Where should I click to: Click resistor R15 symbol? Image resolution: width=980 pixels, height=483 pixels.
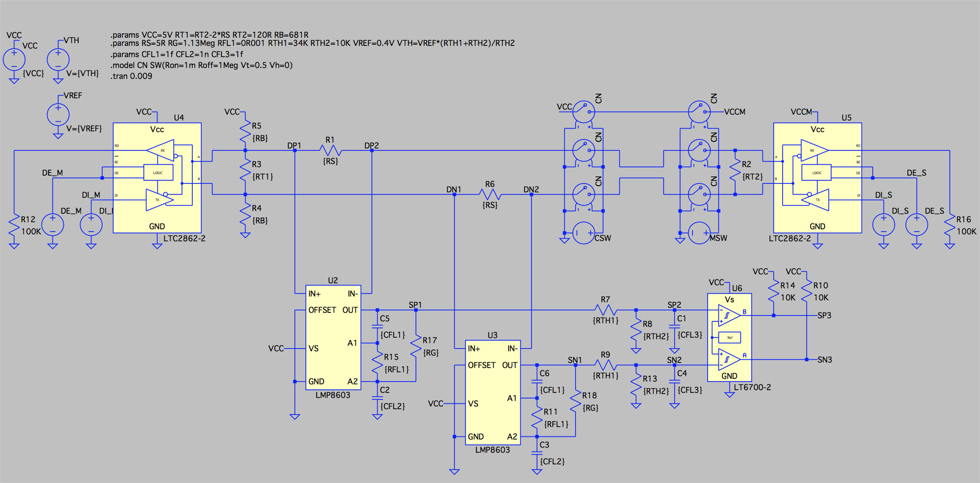(377, 363)
